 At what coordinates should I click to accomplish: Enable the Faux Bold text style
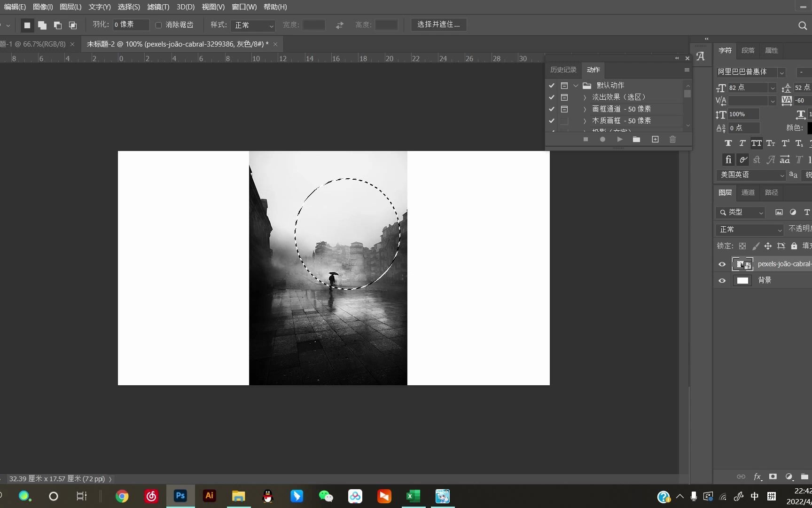coord(728,143)
